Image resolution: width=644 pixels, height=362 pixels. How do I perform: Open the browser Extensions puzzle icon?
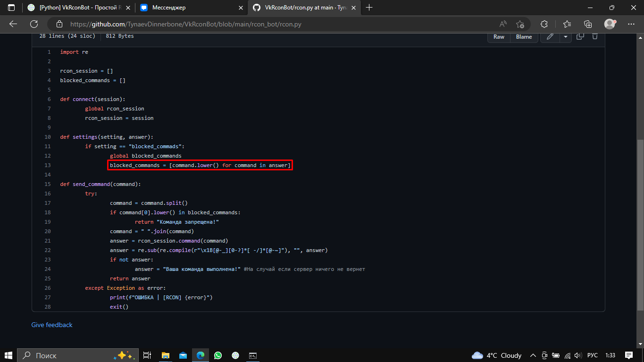click(x=544, y=24)
